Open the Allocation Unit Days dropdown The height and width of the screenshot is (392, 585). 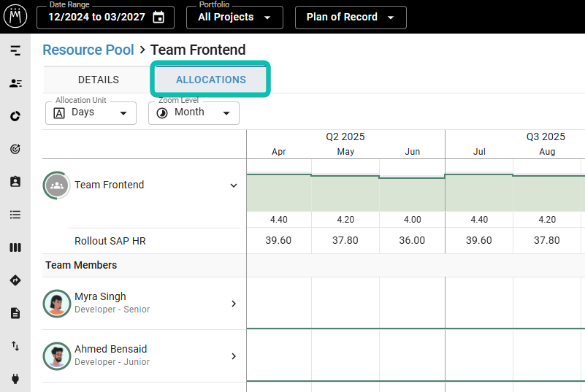point(91,112)
